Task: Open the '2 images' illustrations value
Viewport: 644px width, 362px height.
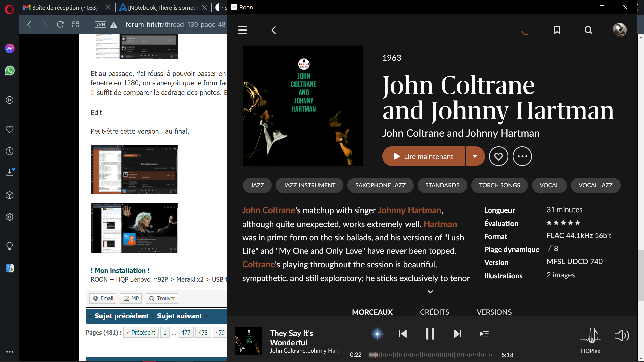Action: 560,275
